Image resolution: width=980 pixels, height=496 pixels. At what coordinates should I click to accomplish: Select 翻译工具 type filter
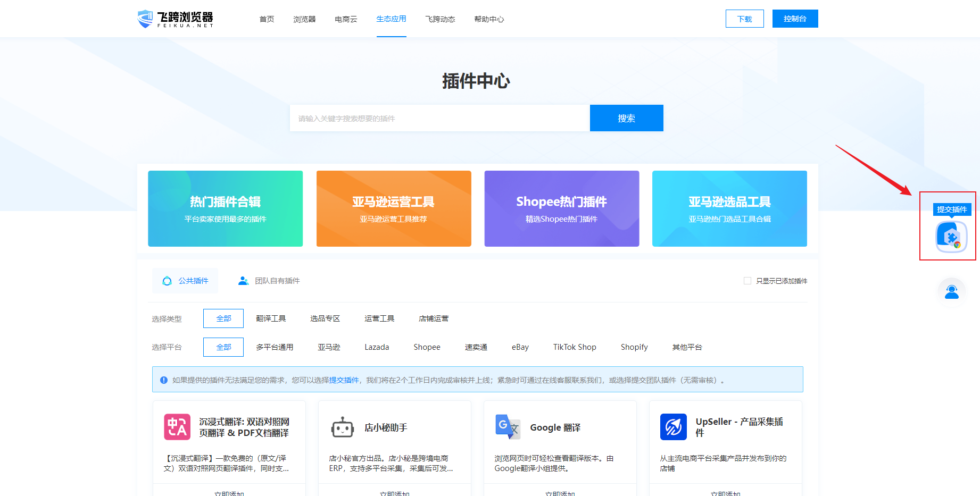pos(271,318)
